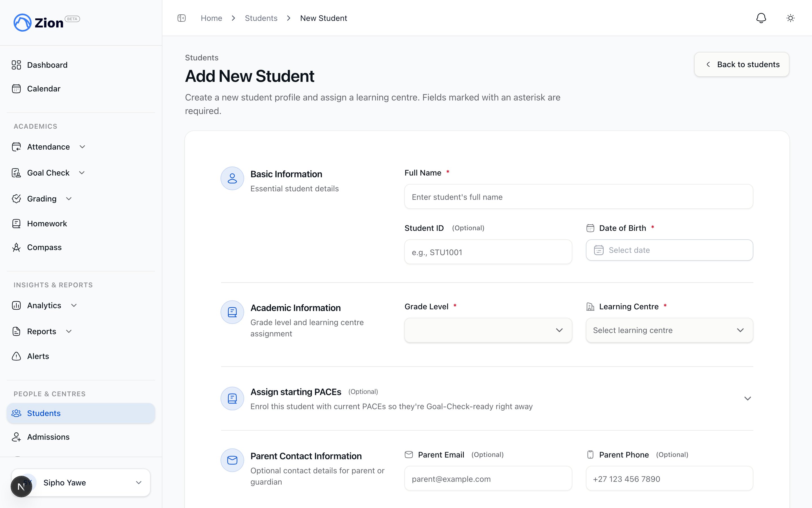Click the Next.js N dev badge
The width and height of the screenshot is (812, 508).
tap(21, 487)
